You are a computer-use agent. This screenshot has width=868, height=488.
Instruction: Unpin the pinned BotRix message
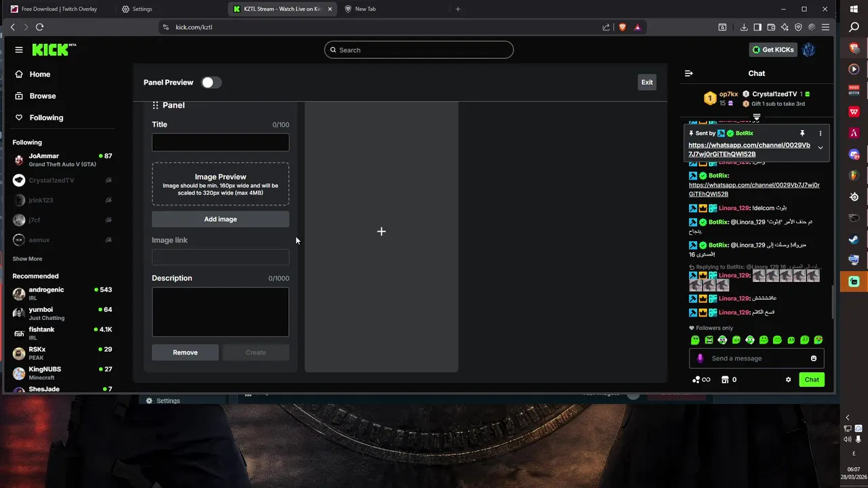coord(802,134)
